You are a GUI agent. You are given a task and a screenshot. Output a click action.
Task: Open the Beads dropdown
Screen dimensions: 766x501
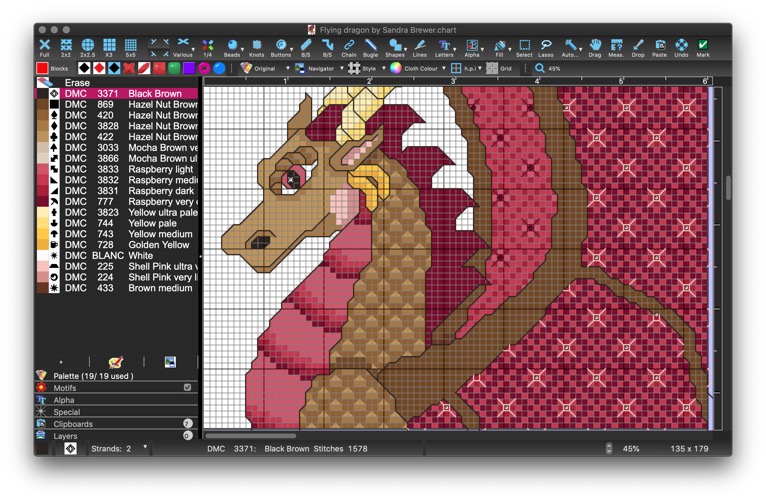coord(243,49)
